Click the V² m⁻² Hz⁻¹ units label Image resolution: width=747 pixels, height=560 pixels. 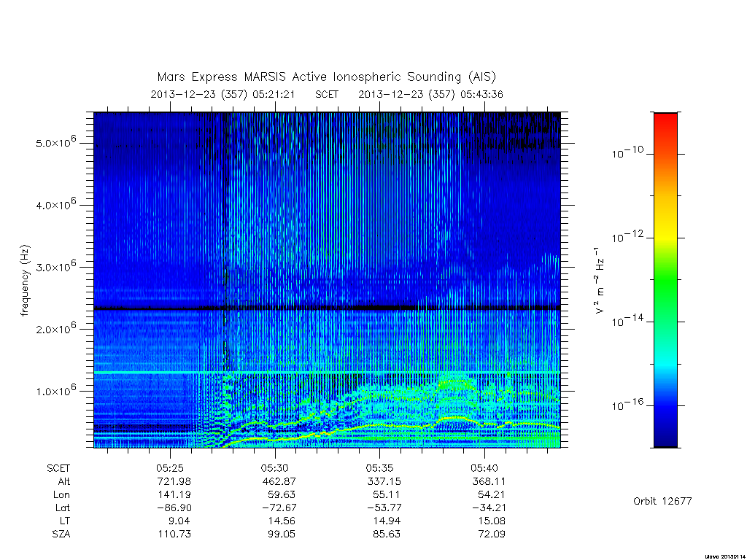point(600,281)
